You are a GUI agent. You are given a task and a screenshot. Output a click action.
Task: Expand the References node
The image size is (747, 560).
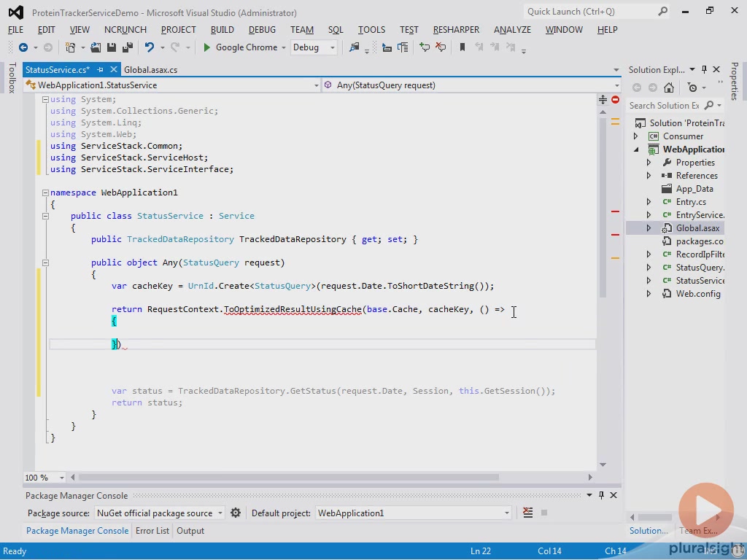(x=649, y=176)
